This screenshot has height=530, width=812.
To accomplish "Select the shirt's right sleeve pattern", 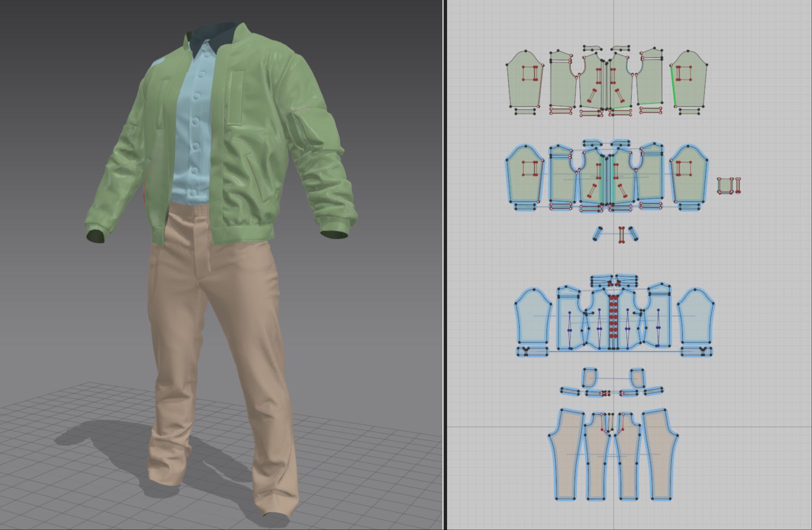I will (x=695, y=316).
